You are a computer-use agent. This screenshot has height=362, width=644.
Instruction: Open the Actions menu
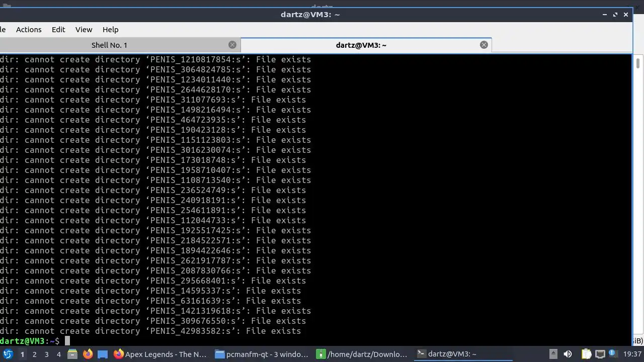29,30
